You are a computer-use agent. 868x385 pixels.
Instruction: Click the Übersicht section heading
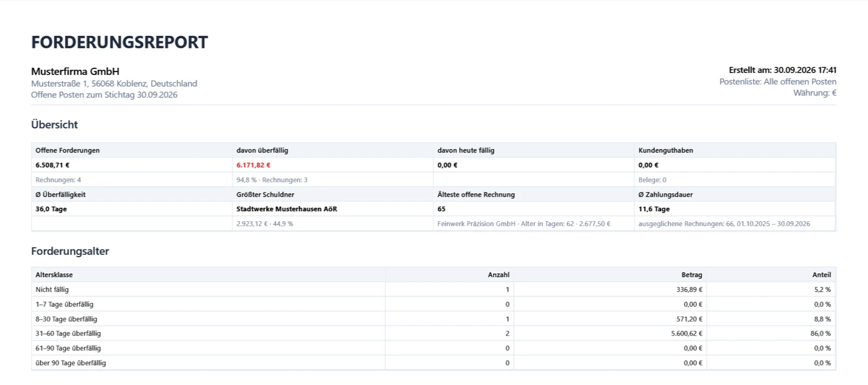pyautogui.click(x=54, y=125)
